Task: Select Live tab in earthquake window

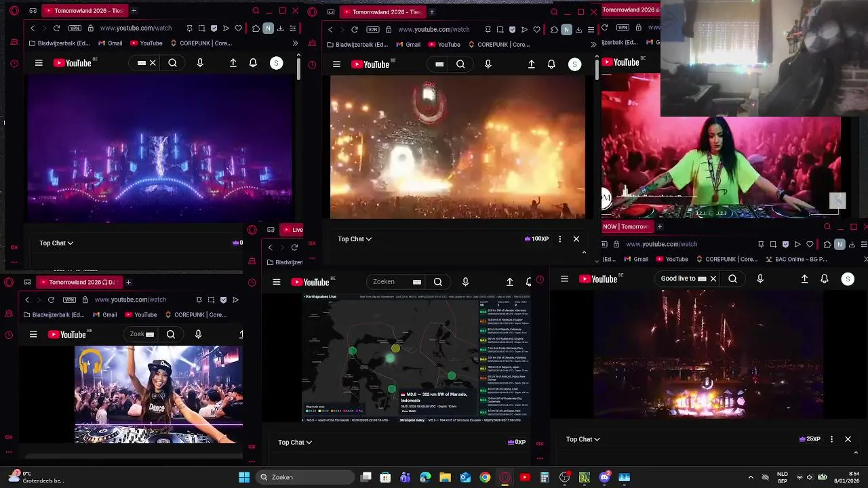Action: (x=292, y=229)
